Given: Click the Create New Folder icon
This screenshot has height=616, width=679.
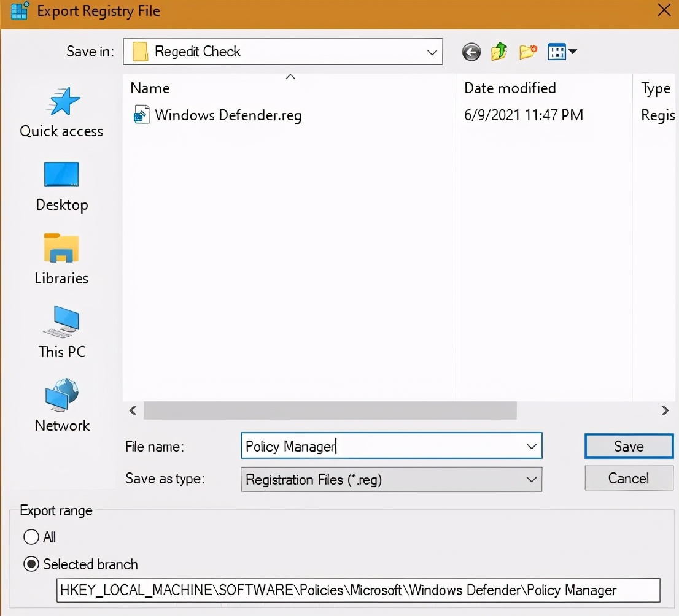Looking at the screenshot, I should tap(528, 52).
